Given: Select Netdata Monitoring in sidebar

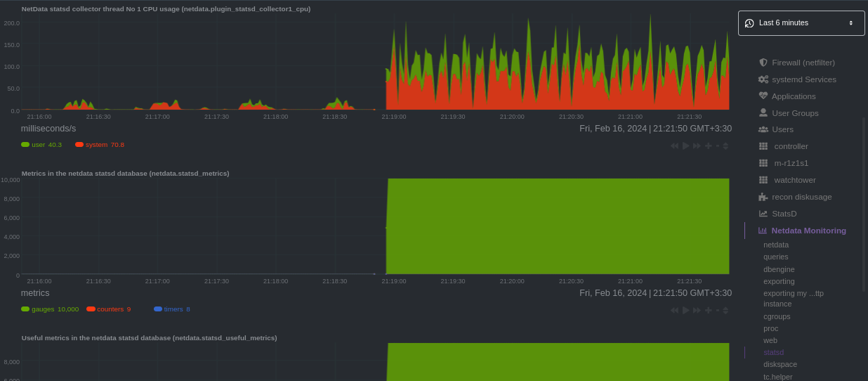Looking at the screenshot, I should [x=809, y=231].
